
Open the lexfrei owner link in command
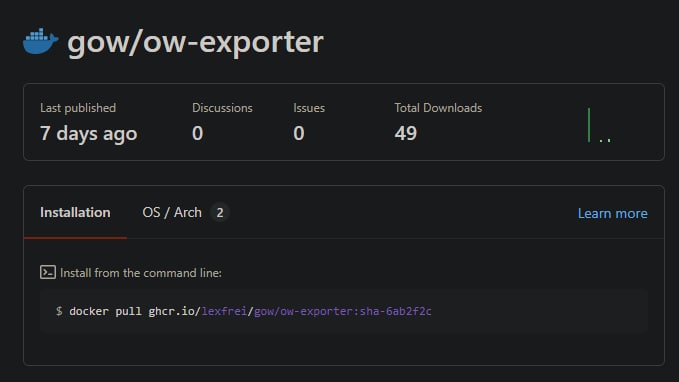pyautogui.click(x=224, y=311)
